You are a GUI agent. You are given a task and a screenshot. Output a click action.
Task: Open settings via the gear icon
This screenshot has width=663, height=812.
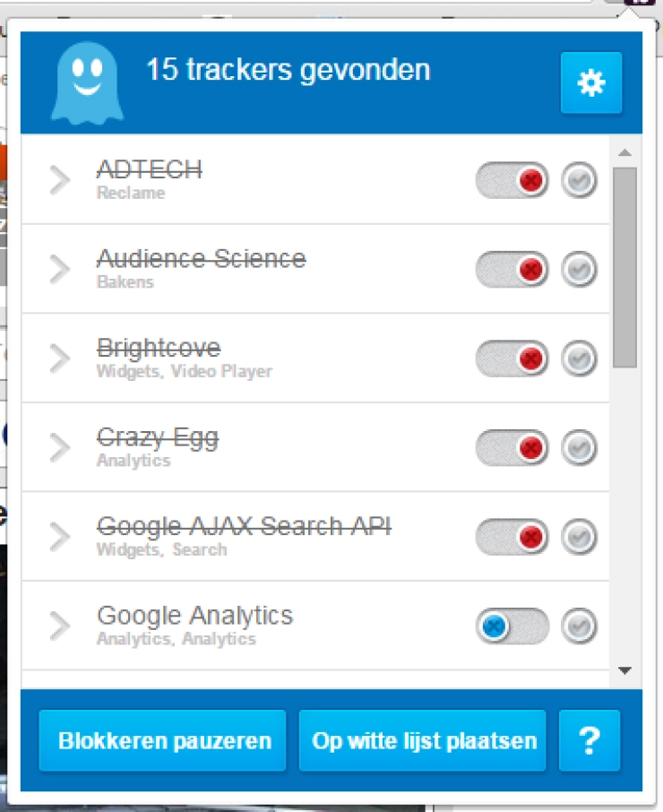tap(591, 83)
